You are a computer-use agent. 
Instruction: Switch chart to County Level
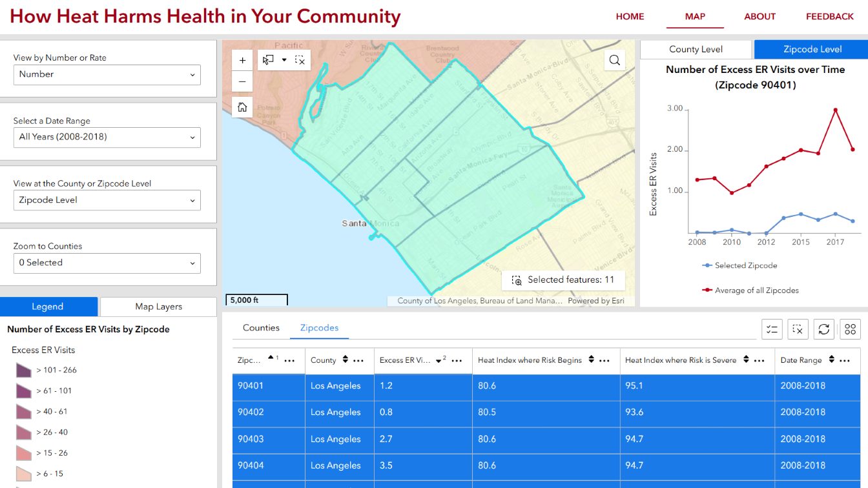click(696, 49)
